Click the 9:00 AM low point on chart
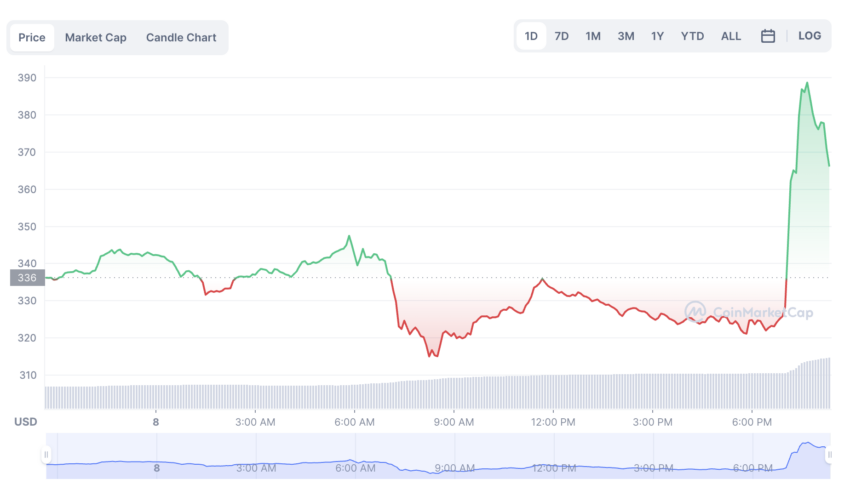The width and height of the screenshot is (850, 490). point(430,356)
